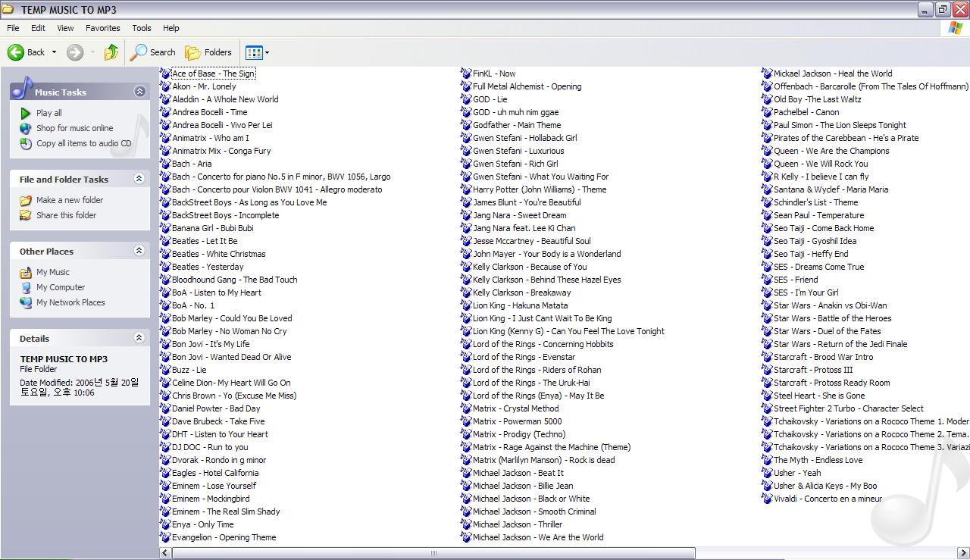The height and width of the screenshot is (560, 970).
Task: Select the Queen - We Will Rock You file icon
Action: click(767, 164)
